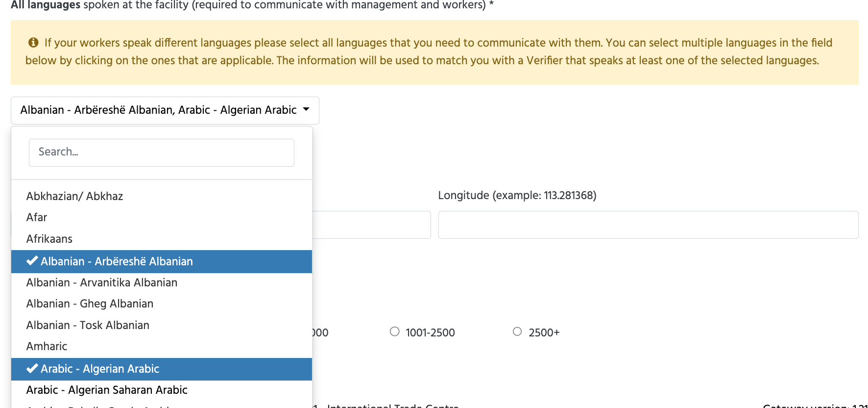Click the field left of Longitude
The width and height of the screenshot is (868, 408).
[371, 225]
